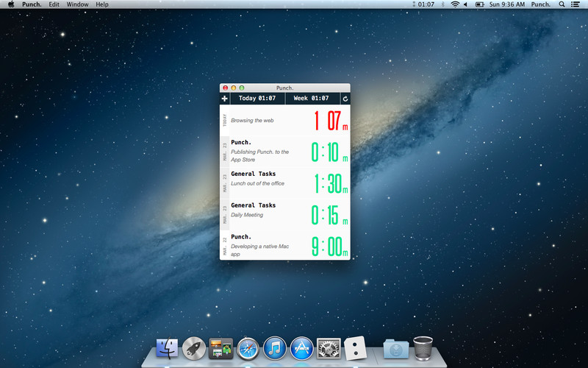Select Developing a native Mac app entry
588x368 pixels.
point(285,246)
